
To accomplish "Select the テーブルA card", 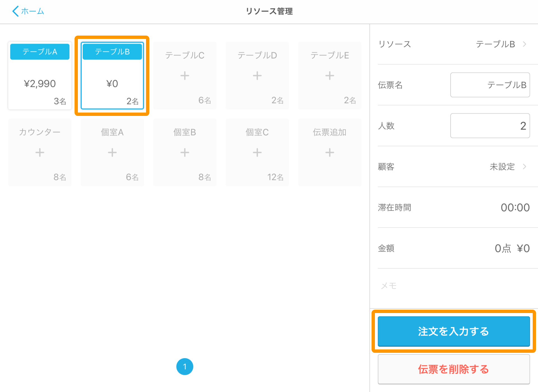I will tap(40, 76).
